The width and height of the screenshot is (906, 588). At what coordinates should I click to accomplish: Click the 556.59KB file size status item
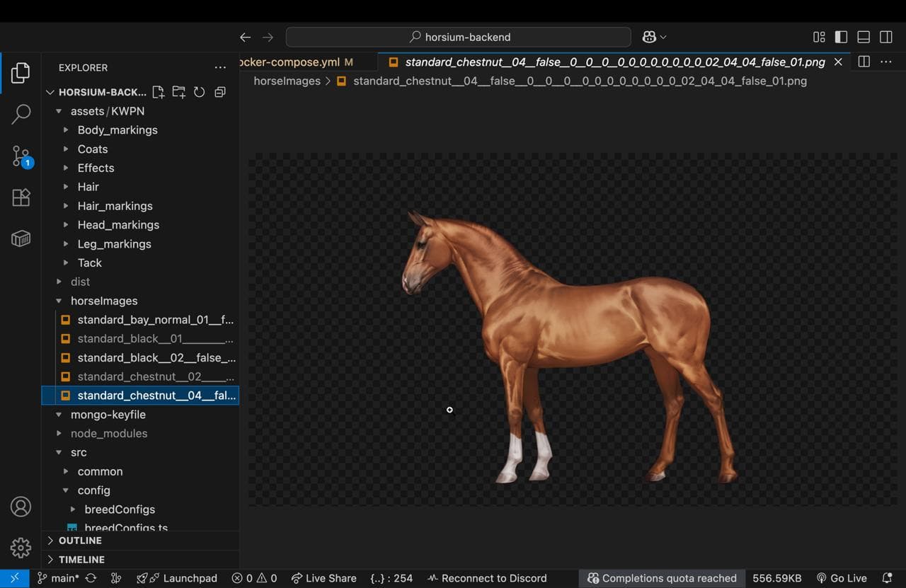(x=776, y=578)
